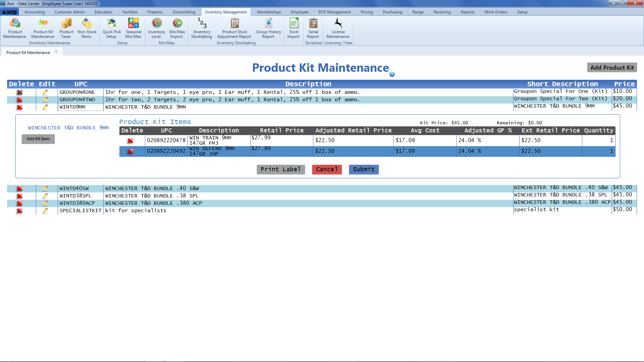Viewport: 644px width, 362px height.
Task: Click the WINTD9MM UPC cell
Action: (x=80, y=107)
